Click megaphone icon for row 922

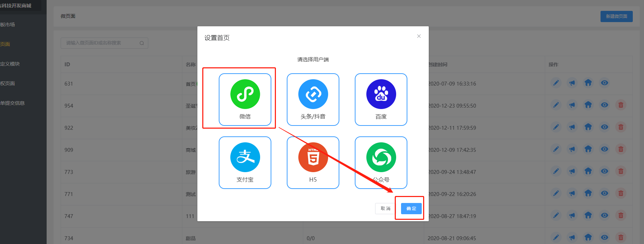(572, 127)
